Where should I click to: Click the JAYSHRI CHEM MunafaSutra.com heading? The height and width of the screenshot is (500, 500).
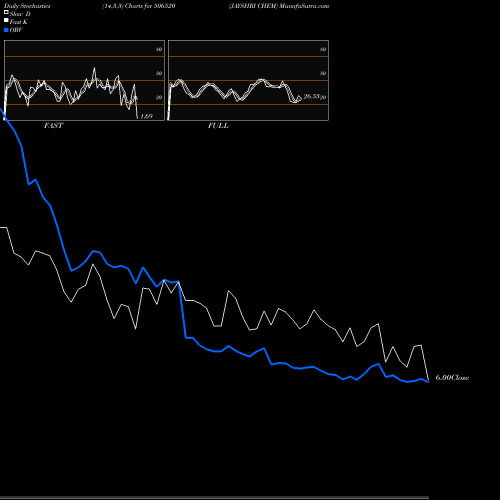pos(279,6)
